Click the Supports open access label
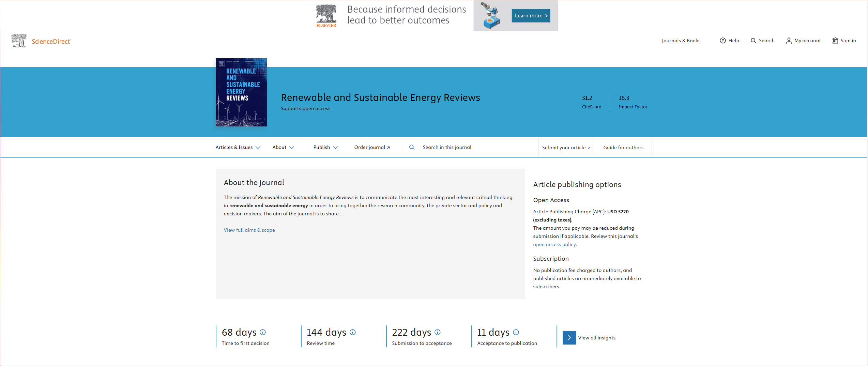Viewport: 868px width, 366px height. click(x=305, y=108)
